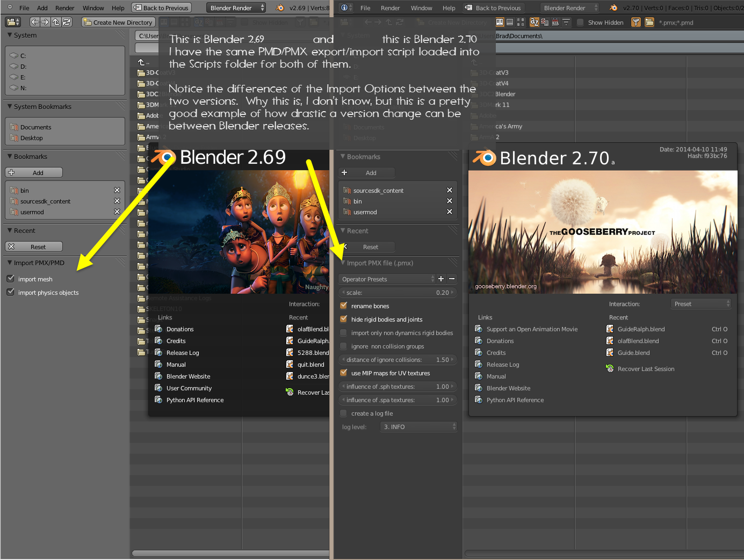Open the Blender Render engine dropdown in 2.69
The height and width of the screenshot is (560, 744).
(x=236, y=8)
